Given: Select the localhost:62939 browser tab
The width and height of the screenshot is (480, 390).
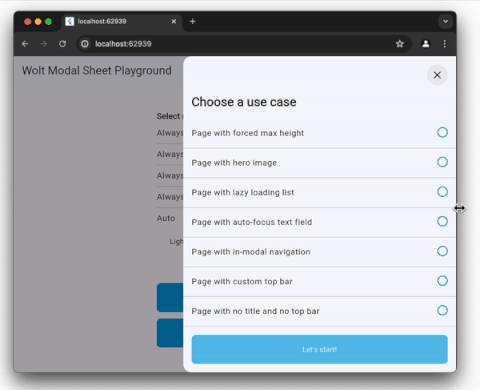Looking at the screenshot, I should [122, 22].
